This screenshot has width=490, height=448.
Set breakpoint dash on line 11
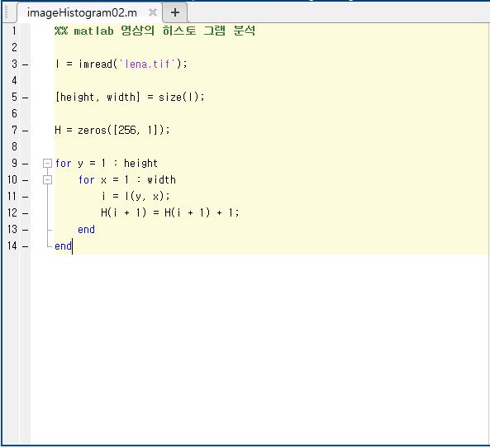(26, 198)
